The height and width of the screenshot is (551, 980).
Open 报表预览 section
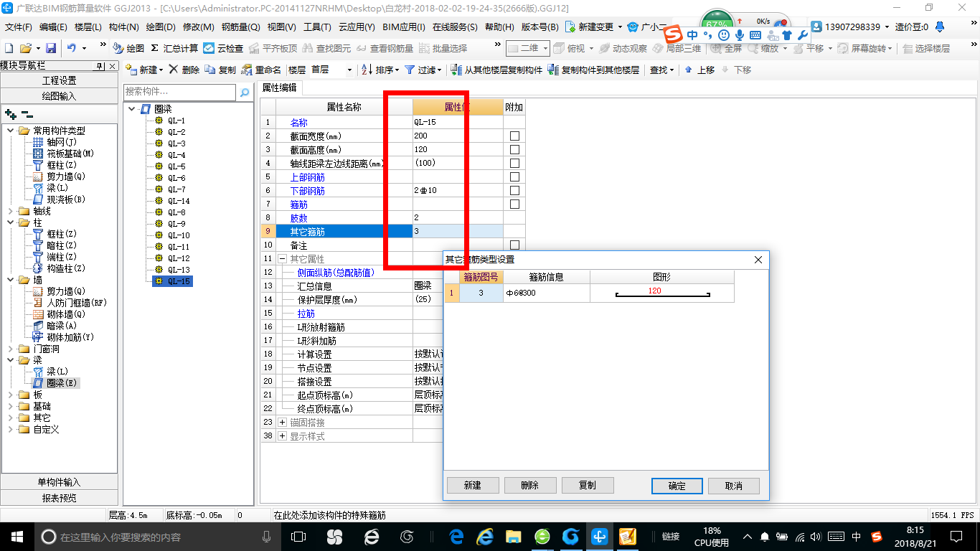pyautogui.click(x=60, y=497)
